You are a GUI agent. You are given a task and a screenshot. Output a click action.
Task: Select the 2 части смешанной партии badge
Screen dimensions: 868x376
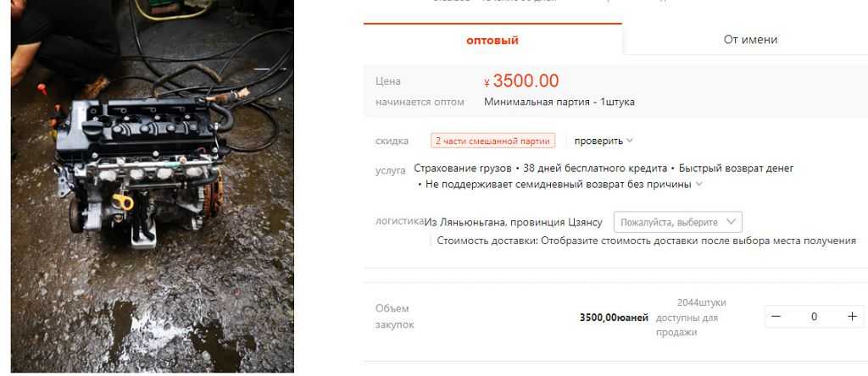pos(492,141)
